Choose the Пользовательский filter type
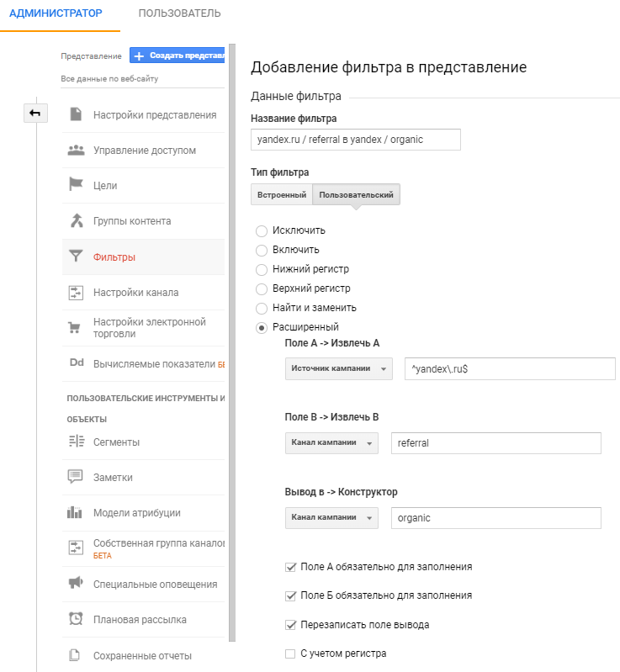Viewport: 620px width, 672px height. pos(356,194)
